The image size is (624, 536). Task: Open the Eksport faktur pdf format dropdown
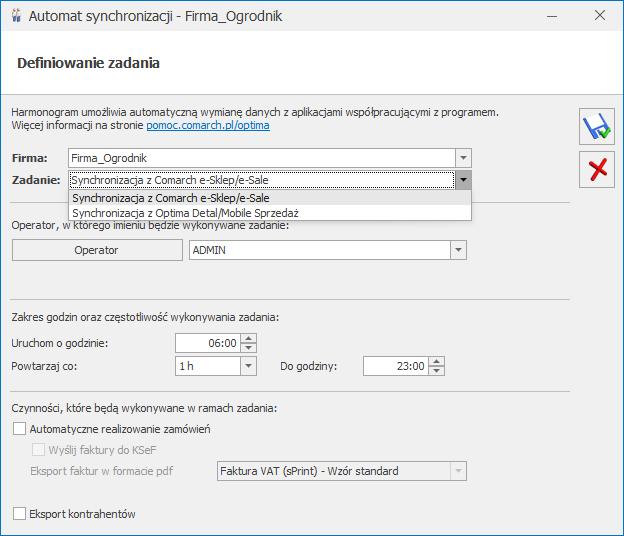click(458, 471)
